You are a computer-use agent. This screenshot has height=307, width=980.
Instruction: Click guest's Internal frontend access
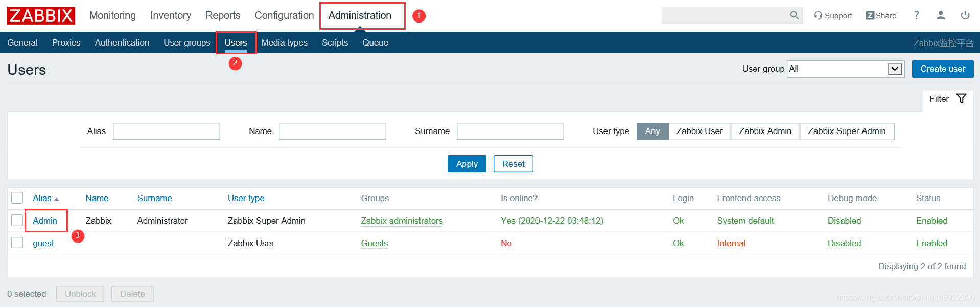tap(731, 243)
